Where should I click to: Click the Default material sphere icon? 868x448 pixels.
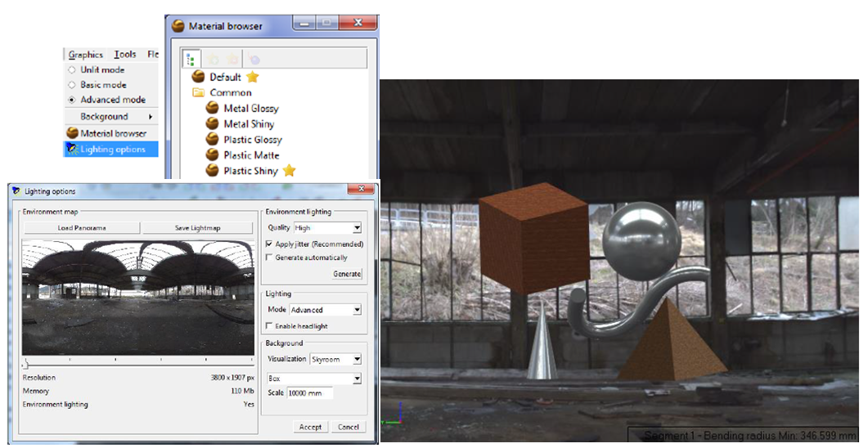pyautogui.click(x=198, y=77)
